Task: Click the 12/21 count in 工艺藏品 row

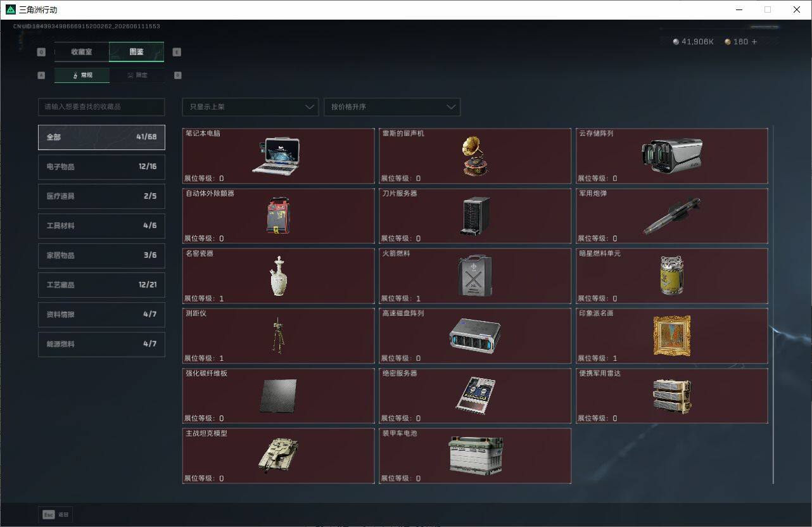Action: (x=148, y=285)
